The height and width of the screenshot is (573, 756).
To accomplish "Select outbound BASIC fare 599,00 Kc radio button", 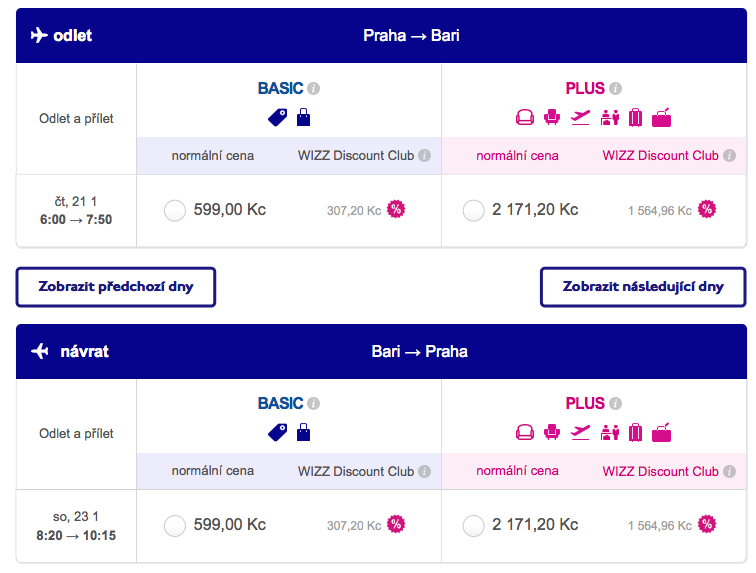I will point(175,211).
